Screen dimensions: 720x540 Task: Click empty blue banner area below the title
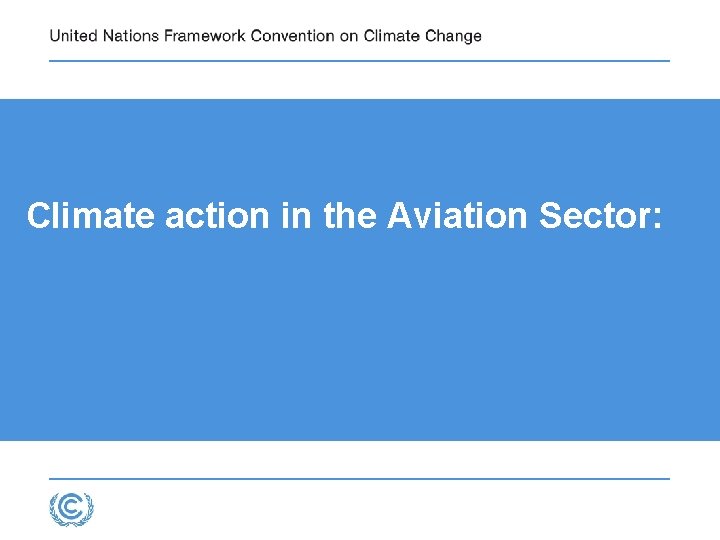coord(360,340)
